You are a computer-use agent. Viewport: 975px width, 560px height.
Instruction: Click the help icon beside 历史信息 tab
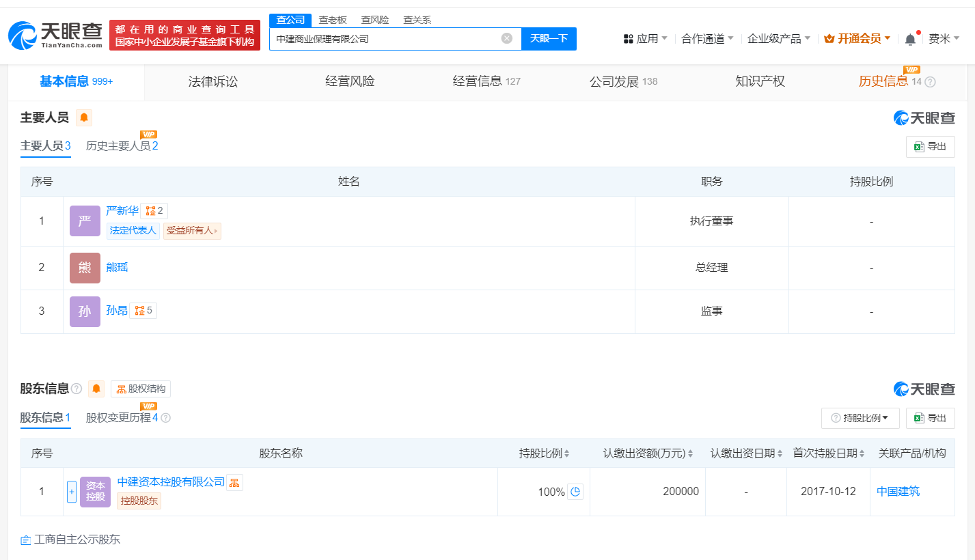click(930, 82)
